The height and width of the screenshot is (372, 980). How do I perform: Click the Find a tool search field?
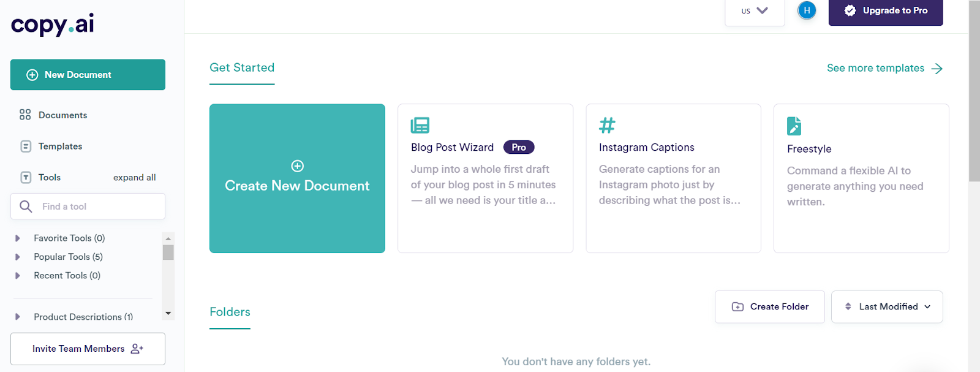88,207
